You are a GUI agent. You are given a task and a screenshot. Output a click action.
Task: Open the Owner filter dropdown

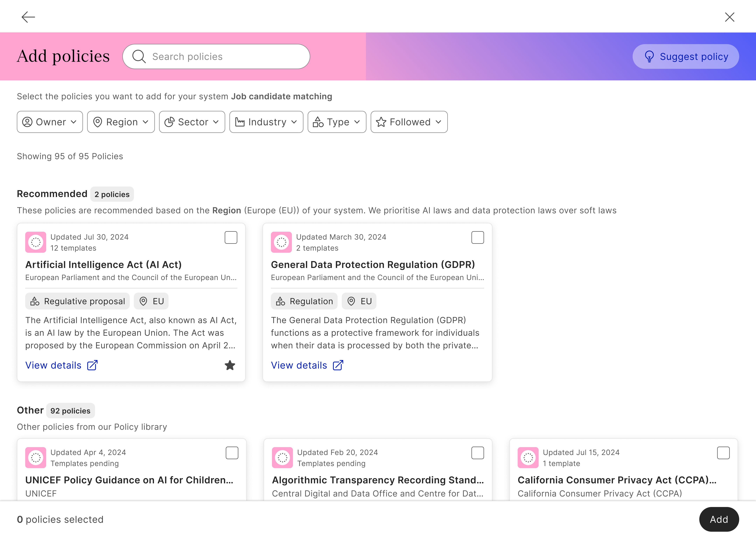click(x=50, y=122)
